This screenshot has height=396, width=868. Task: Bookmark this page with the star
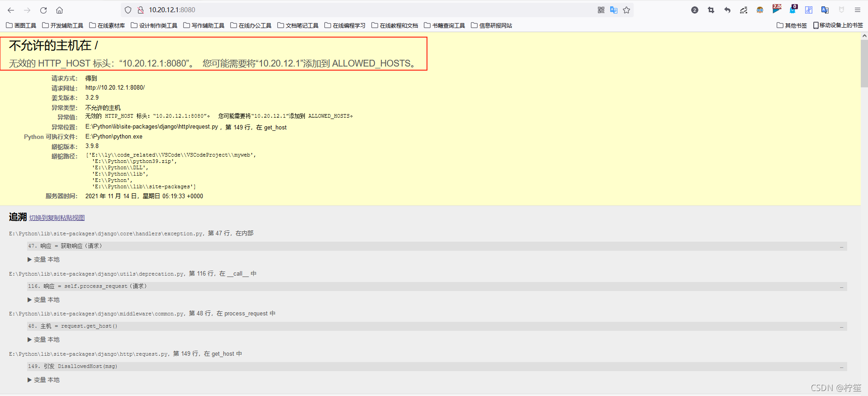click(626, 10)
